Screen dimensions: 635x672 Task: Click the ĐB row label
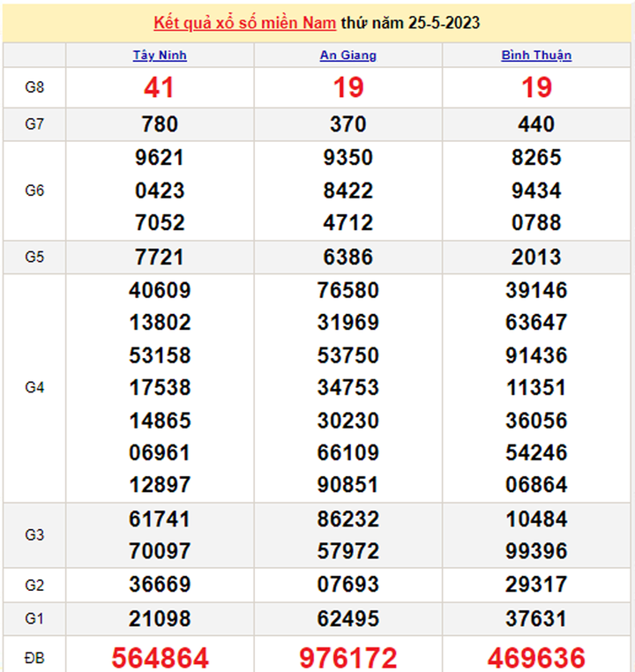coord(34,657)
